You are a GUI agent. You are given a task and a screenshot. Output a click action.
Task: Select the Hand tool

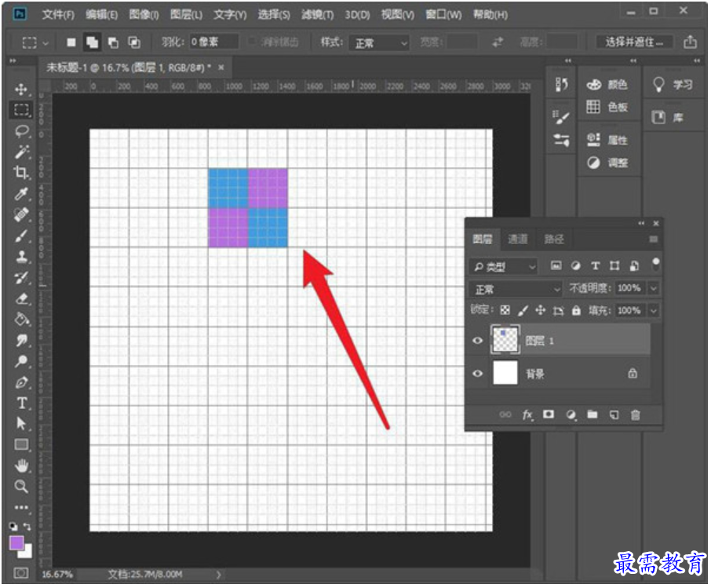[x=21, y=466]
